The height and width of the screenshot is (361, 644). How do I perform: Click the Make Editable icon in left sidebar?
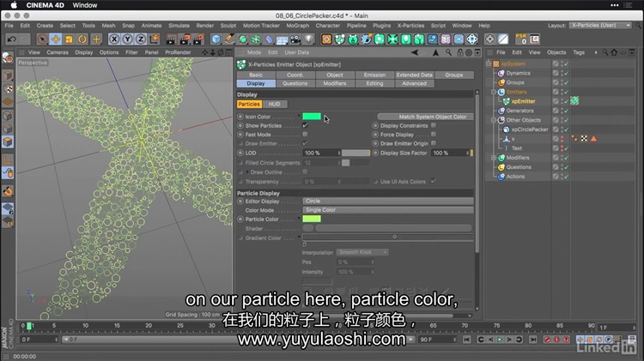pyautogui.click(x=8, y=57)
